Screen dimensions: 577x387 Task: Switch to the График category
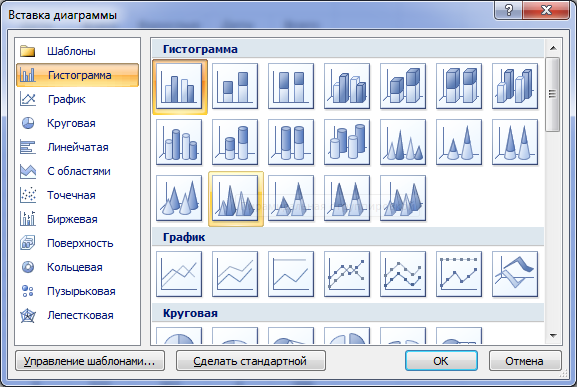point(77,99)
